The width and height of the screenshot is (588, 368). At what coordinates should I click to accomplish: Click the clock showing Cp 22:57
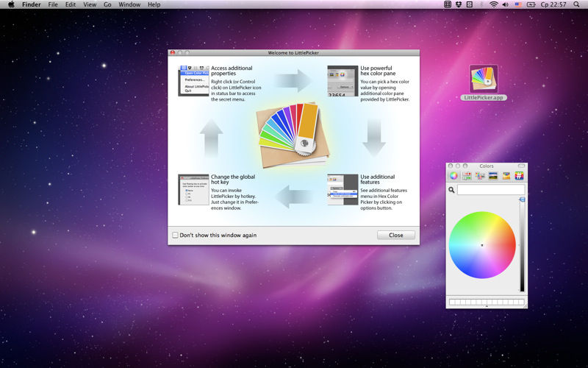tap(553, 4)
